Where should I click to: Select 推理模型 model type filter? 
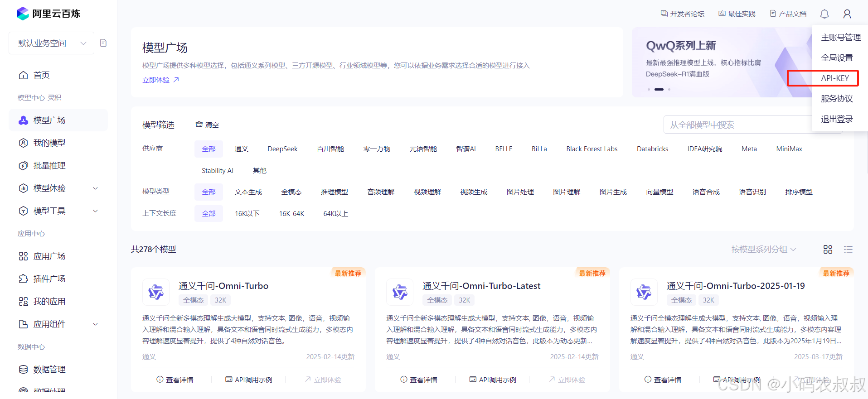tap(335, 192)
